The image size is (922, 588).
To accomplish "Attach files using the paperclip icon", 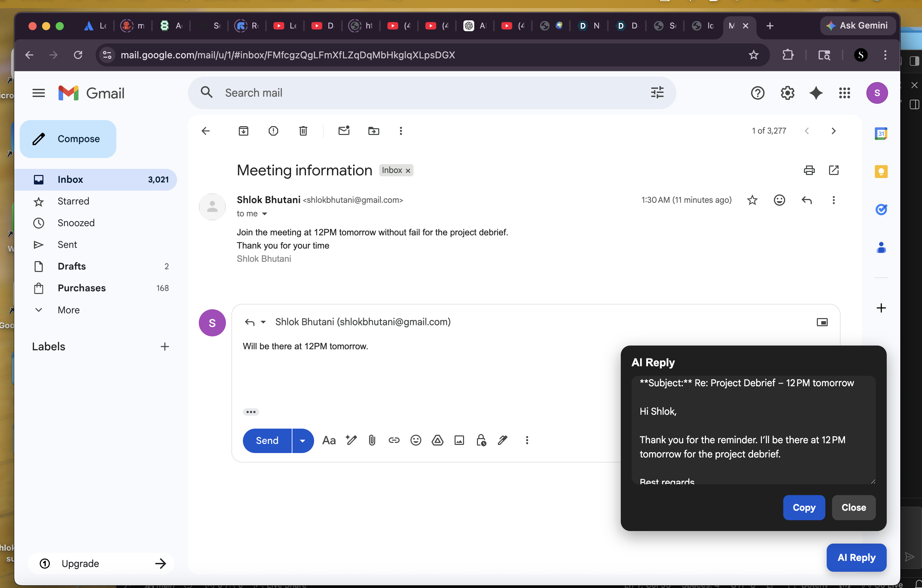I will pyautogui.click(x=372, y=440).
